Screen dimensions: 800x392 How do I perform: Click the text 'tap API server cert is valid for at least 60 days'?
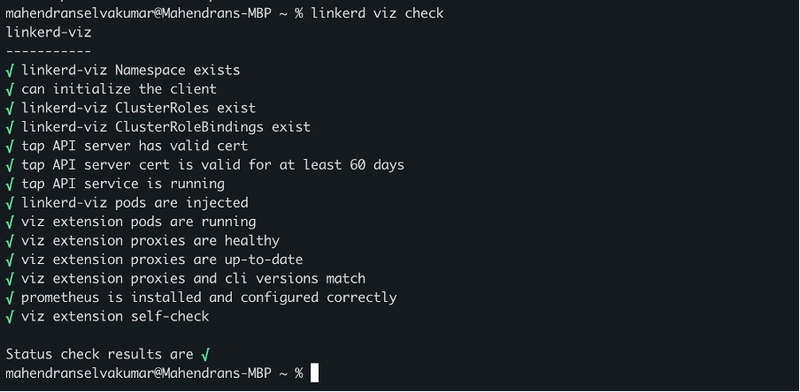pyautogui.click(x=213, y=165)
